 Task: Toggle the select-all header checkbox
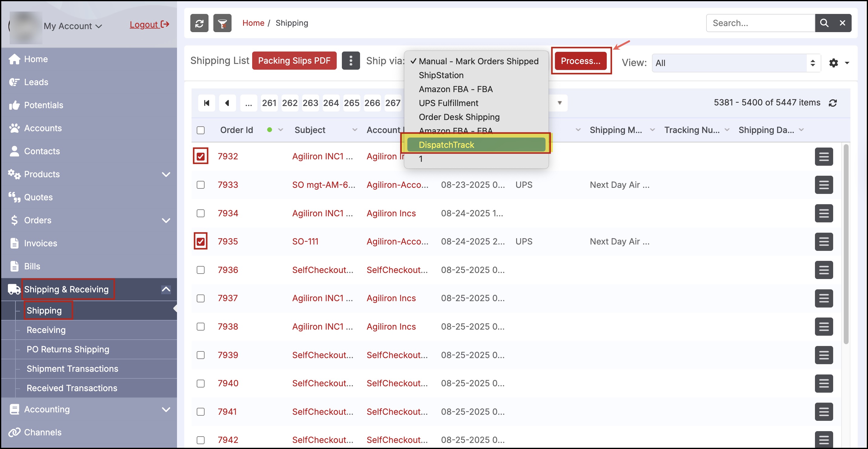point(201,130)
